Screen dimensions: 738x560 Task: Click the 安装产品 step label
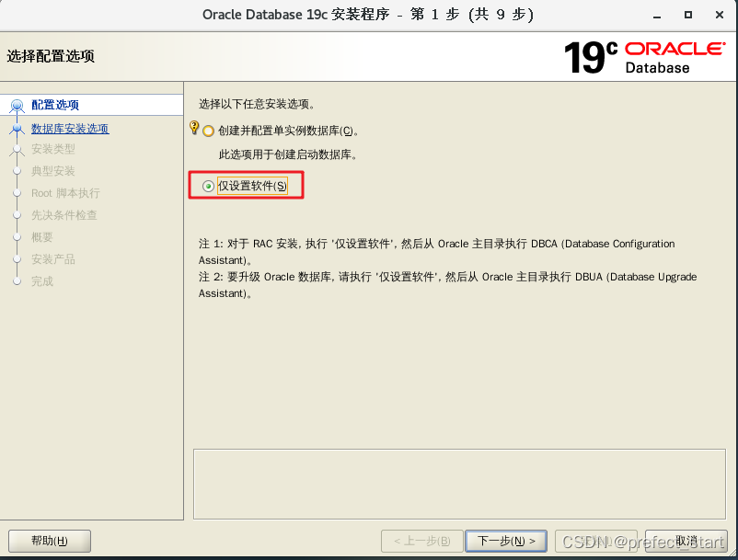point(53,259)
